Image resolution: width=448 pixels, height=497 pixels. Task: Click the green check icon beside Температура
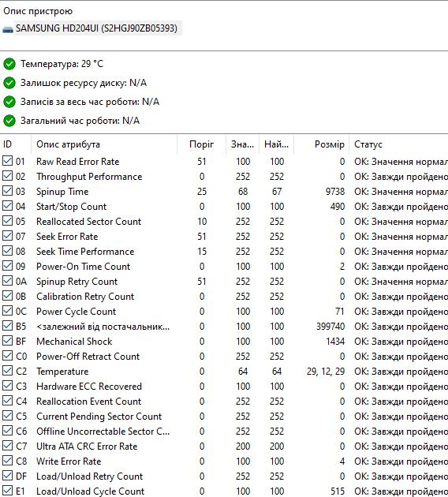pyautogui.click(x=9, y=64)
